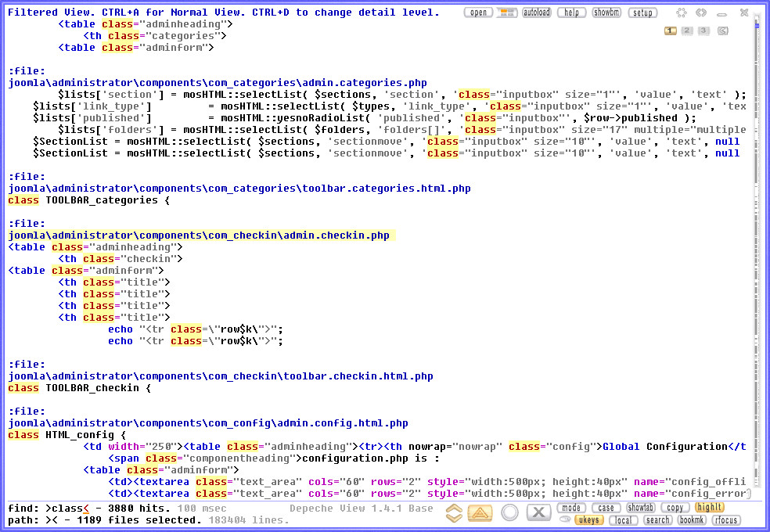The width and height of the screenshot is (770, 532).
Task: Show bookmarks with showbm button
Action: tap(606, 13)
